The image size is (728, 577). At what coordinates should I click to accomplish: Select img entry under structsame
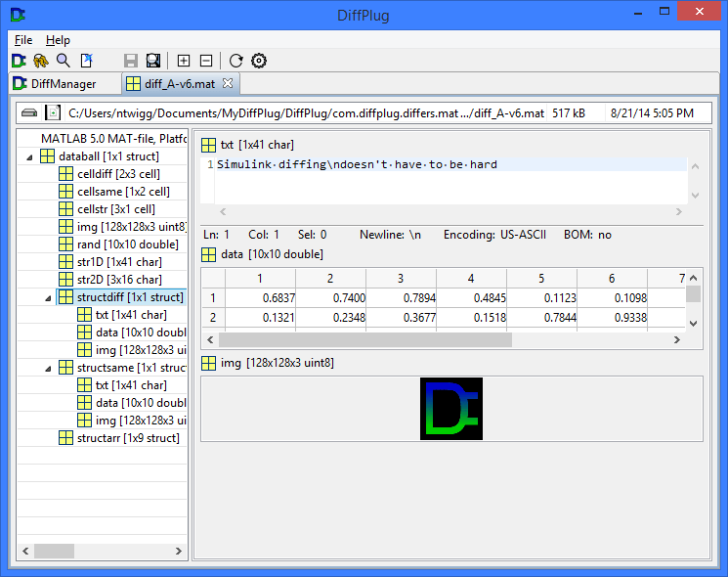[141, 421]
